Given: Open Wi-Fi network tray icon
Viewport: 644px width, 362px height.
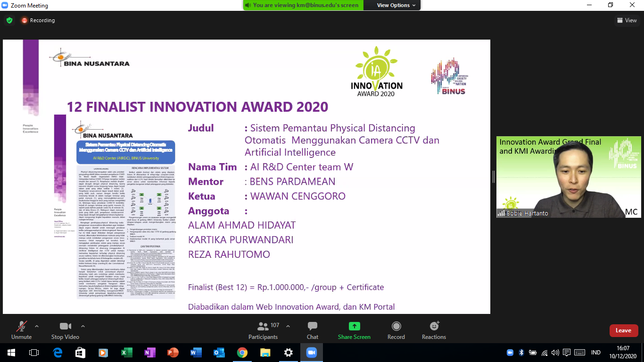Looking at the screenshot, I should 545,353.
